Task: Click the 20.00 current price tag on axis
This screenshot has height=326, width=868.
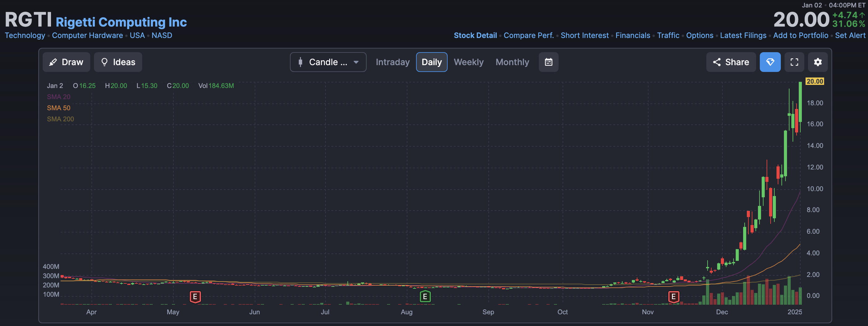Action: click(815, 81)
